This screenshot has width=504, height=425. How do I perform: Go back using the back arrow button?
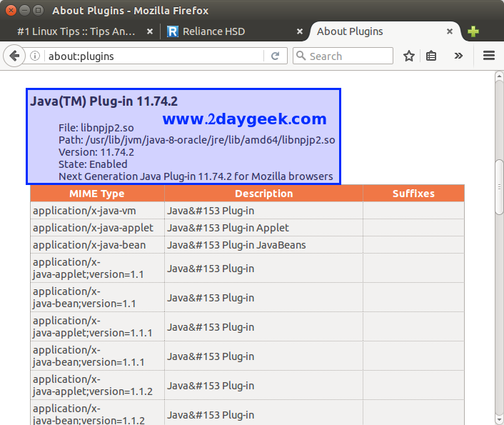[14, 56]
